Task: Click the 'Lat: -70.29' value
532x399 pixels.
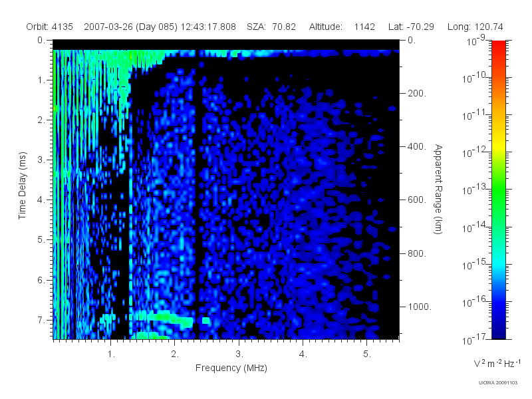Action: [411, 27]
